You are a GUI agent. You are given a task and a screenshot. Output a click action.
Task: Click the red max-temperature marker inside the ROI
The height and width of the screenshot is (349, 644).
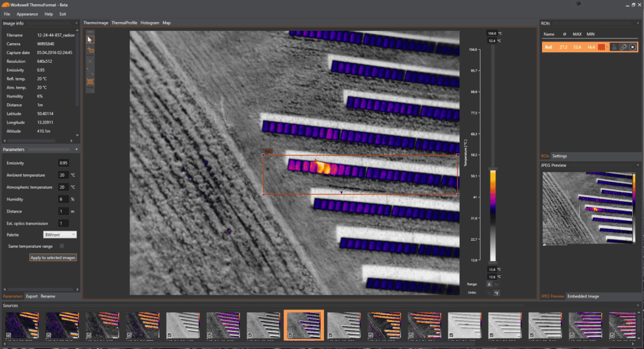(x=316, y=160)
